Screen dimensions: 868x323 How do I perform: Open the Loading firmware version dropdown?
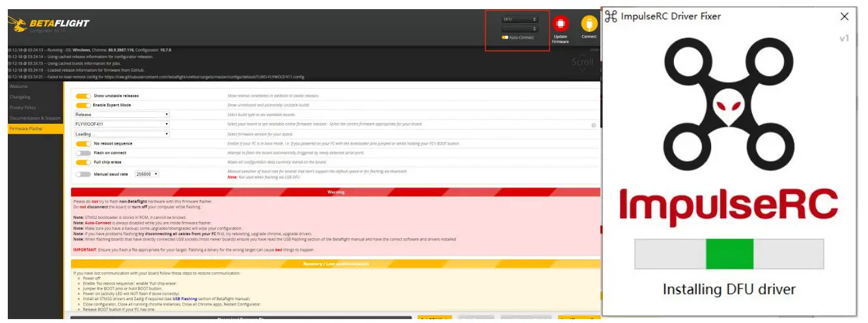point(122,134)
